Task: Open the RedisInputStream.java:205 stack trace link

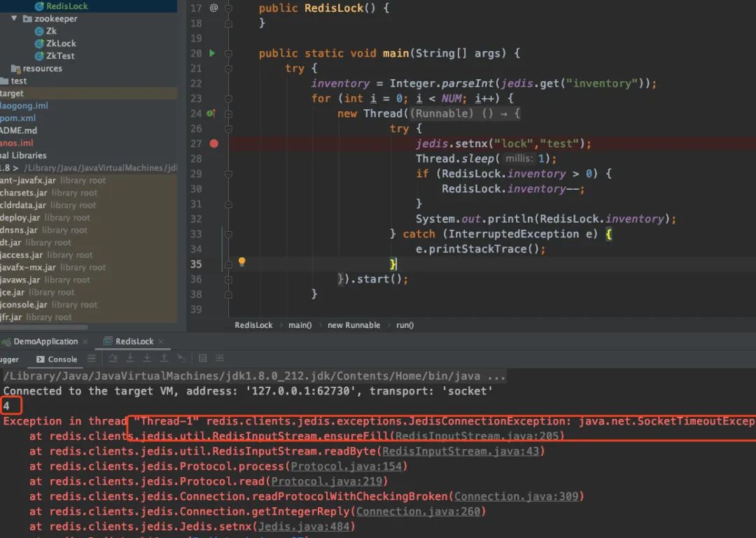Action: [x=477, y=436]
